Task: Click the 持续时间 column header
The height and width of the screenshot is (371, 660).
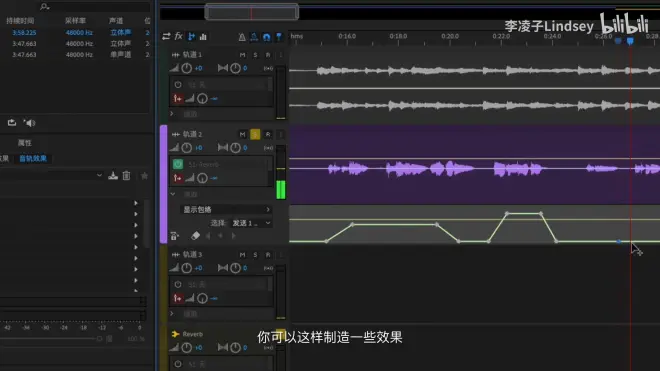Action: tap(20, 21)
